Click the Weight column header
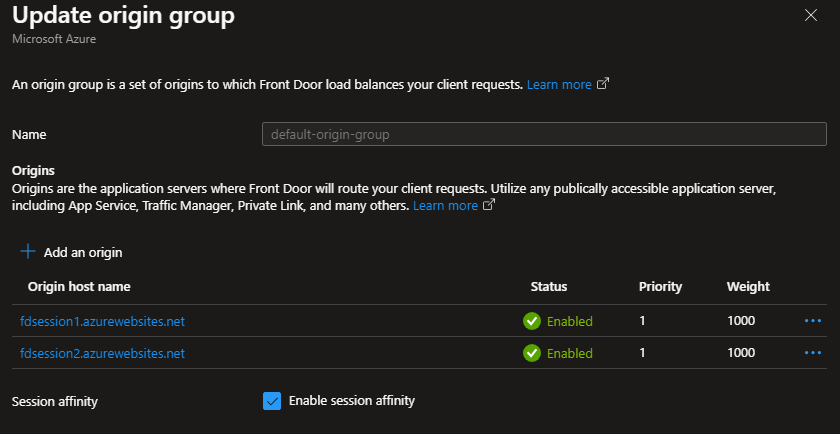The image size is (840, 434). click(x=748, y=287)
